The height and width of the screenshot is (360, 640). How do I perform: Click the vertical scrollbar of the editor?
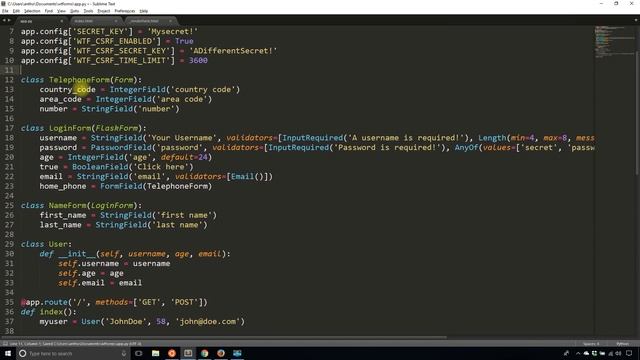[x=637, y=113]
